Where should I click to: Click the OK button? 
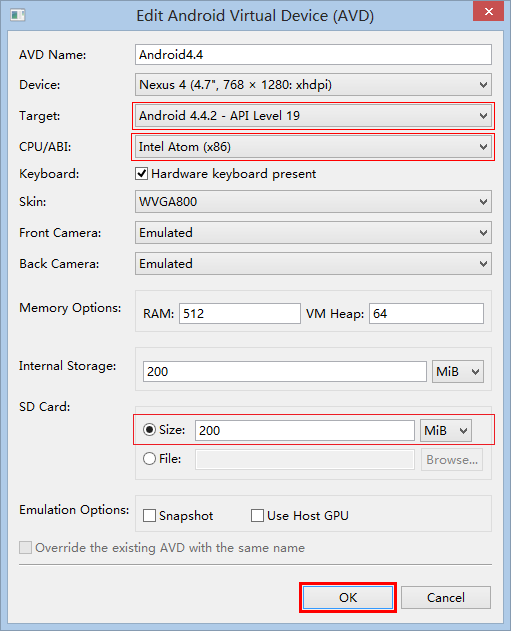pos(348,598)
